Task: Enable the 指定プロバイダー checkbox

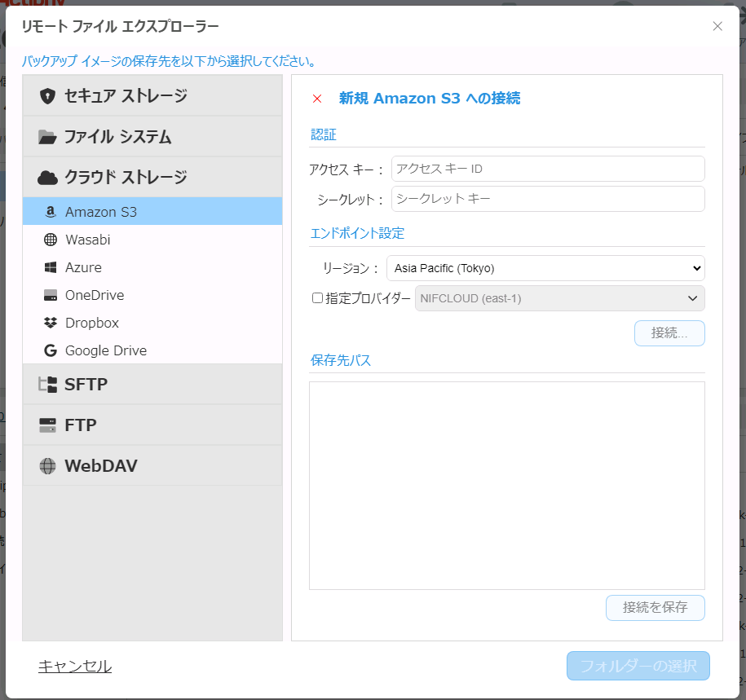Action: (x=318, y=298)
